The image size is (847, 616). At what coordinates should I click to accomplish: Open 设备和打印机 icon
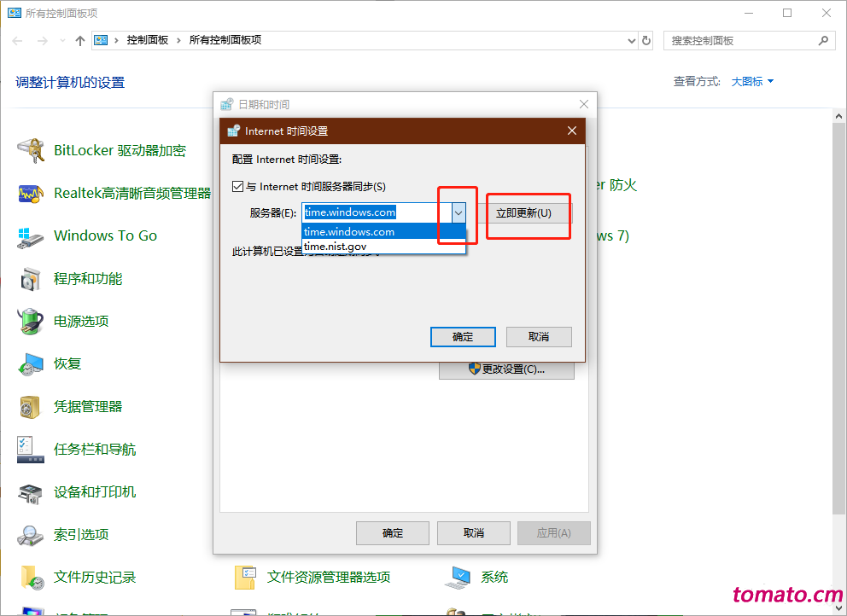(x=31, y=492)
